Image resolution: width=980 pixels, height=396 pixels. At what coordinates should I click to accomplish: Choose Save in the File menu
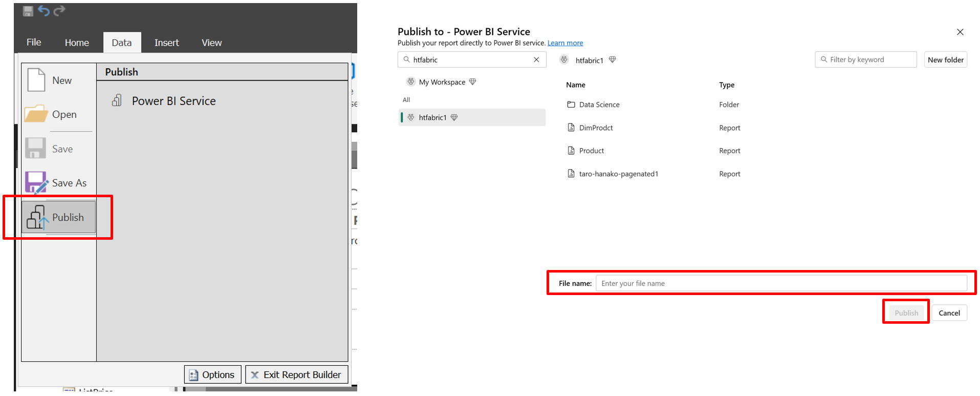(x=58, y=149)
